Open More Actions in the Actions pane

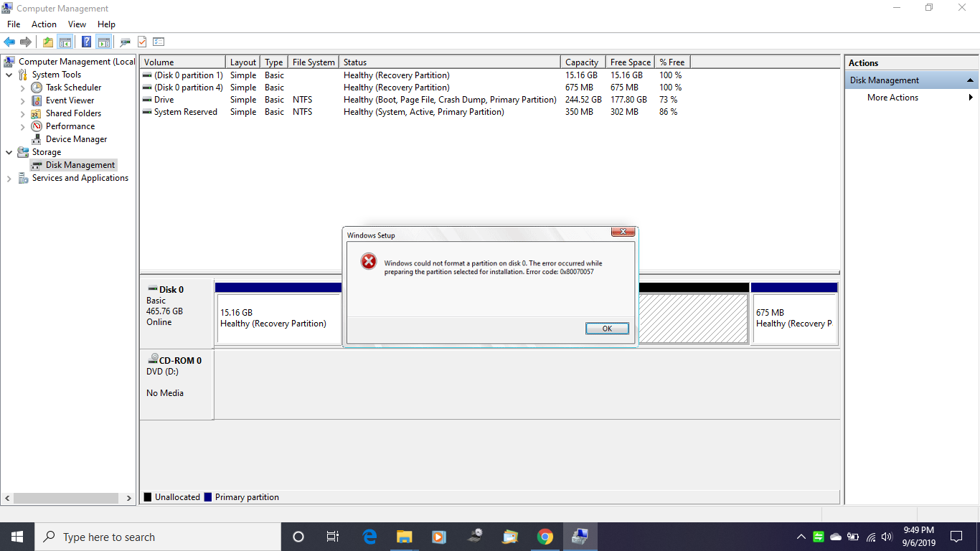[x=892, y=97]
